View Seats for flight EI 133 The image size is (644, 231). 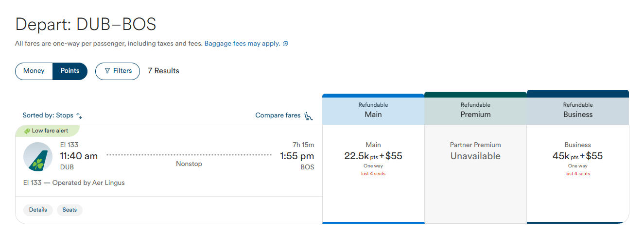click(x=70, y=210)
